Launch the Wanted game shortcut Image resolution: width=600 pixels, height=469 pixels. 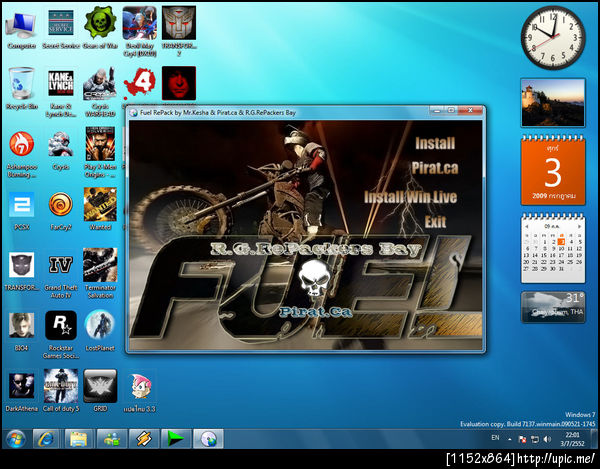100,209
